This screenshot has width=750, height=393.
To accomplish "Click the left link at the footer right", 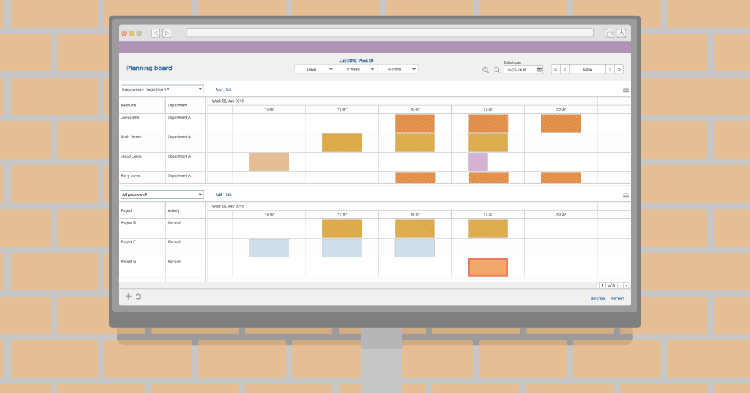I will (598, 298).
